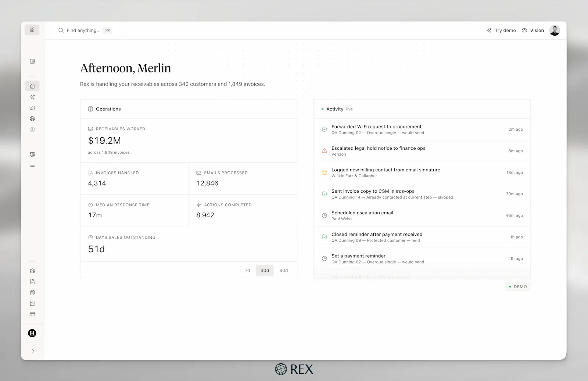Click the Verizon activity subtitle
This screenshot has height=381, width=588.
click(x=339, y=154)
